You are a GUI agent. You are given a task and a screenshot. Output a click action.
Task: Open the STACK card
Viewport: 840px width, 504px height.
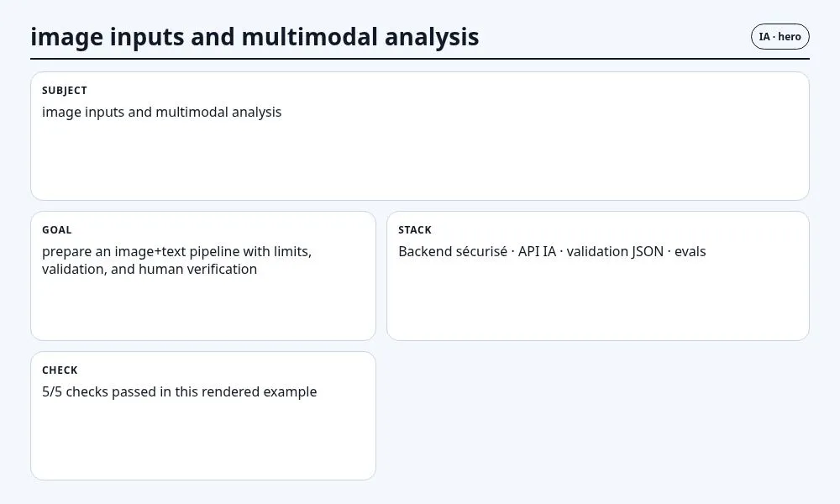pyautogui.click(x=598, y=276)
